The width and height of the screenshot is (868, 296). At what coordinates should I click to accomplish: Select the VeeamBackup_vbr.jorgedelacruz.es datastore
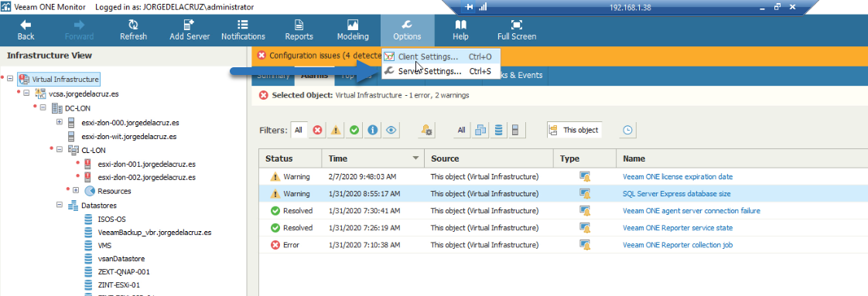(155, 233)
